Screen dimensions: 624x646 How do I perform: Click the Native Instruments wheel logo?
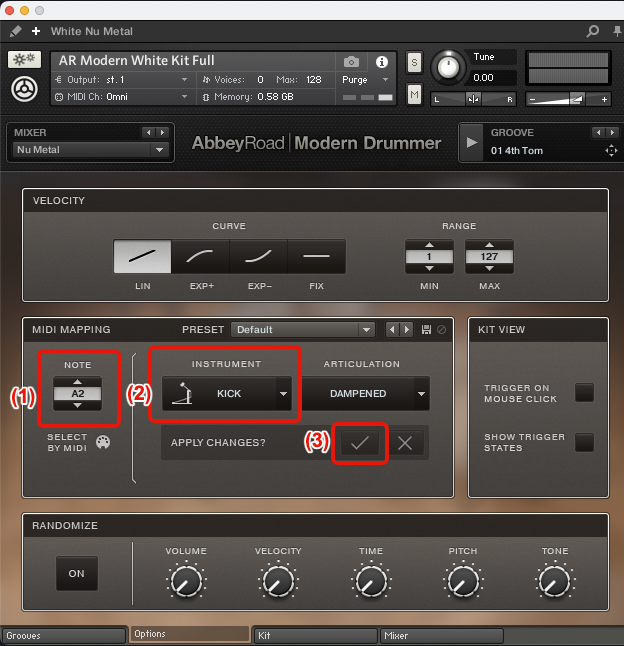coord(24,89)
